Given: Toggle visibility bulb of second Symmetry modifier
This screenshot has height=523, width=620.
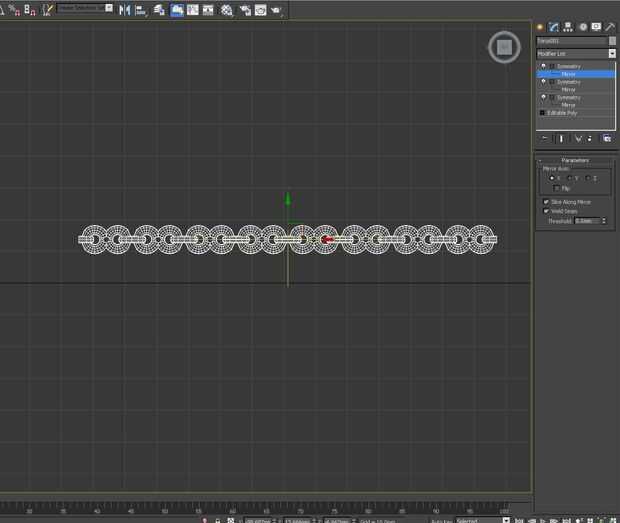Looking at the screenshot, I should click(543, 82).
